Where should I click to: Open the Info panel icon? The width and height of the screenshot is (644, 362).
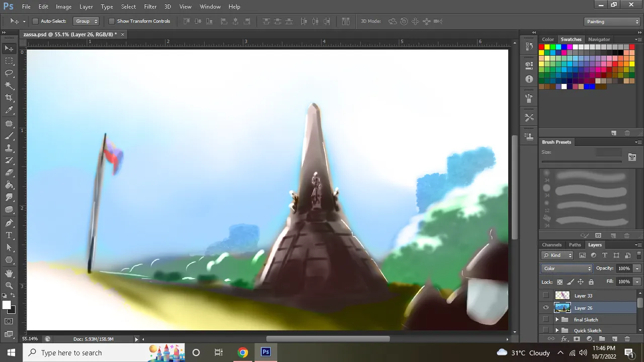tap(529, 79)
